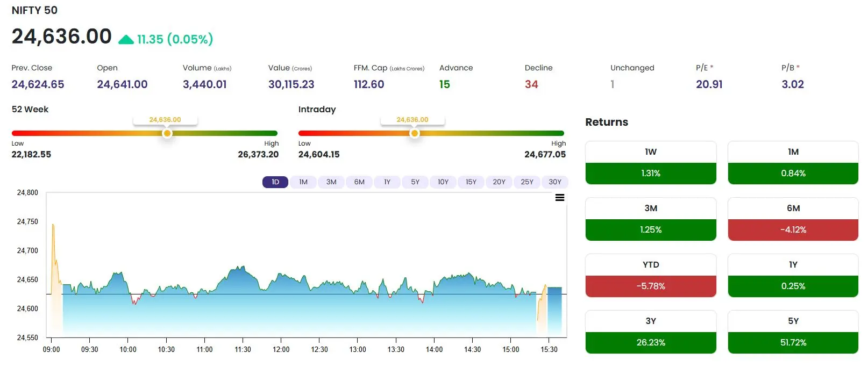
Task: Click the NIFTY 50 index title
Action: tap(34, 10)
